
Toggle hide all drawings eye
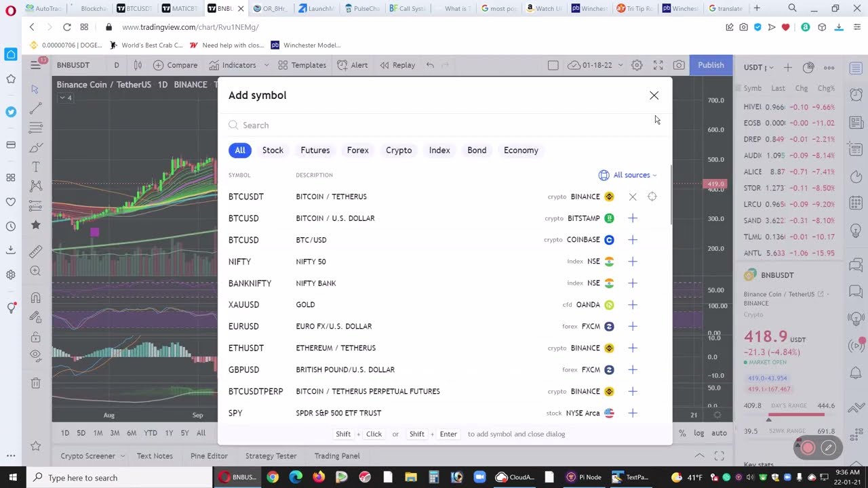[35, 355]
